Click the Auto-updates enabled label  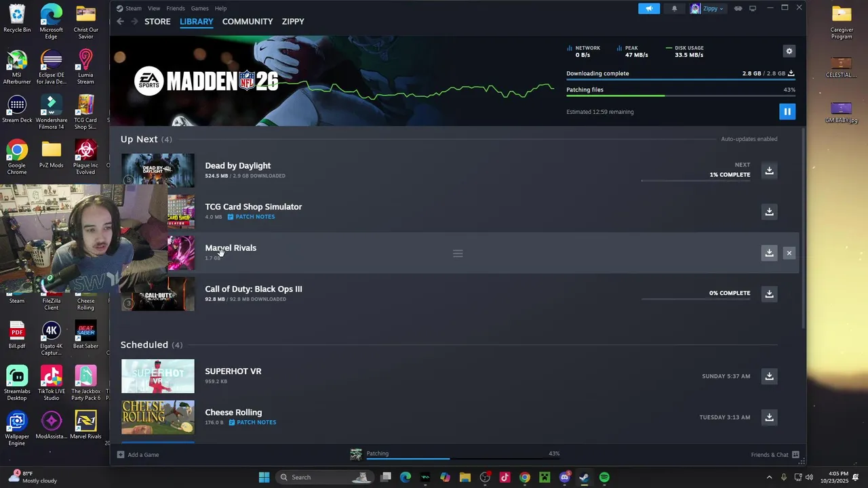(x=749, y=139)
